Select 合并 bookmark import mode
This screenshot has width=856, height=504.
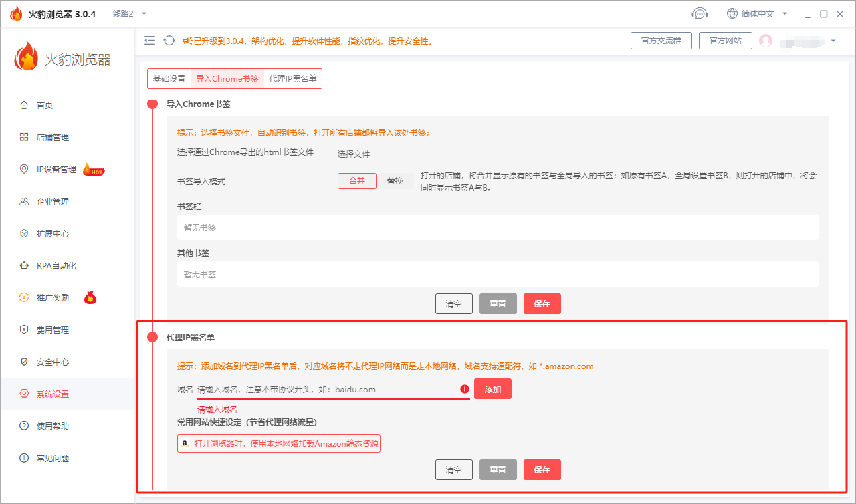point(356,181)
